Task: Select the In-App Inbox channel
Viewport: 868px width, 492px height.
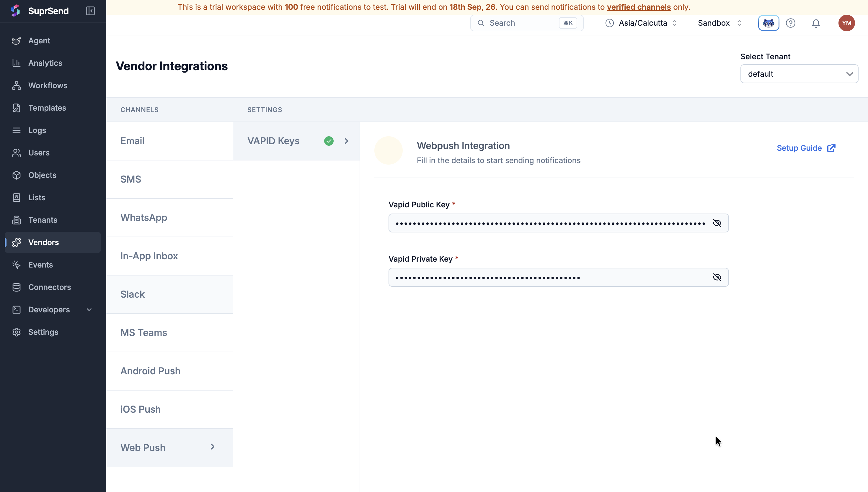Action: pos(169,256)
